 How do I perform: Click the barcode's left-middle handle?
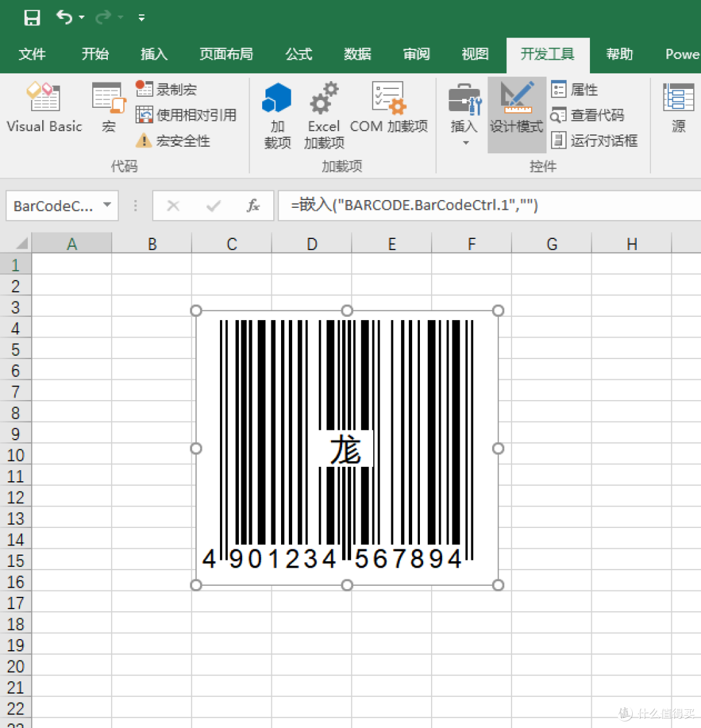click(x=196, y=448)
